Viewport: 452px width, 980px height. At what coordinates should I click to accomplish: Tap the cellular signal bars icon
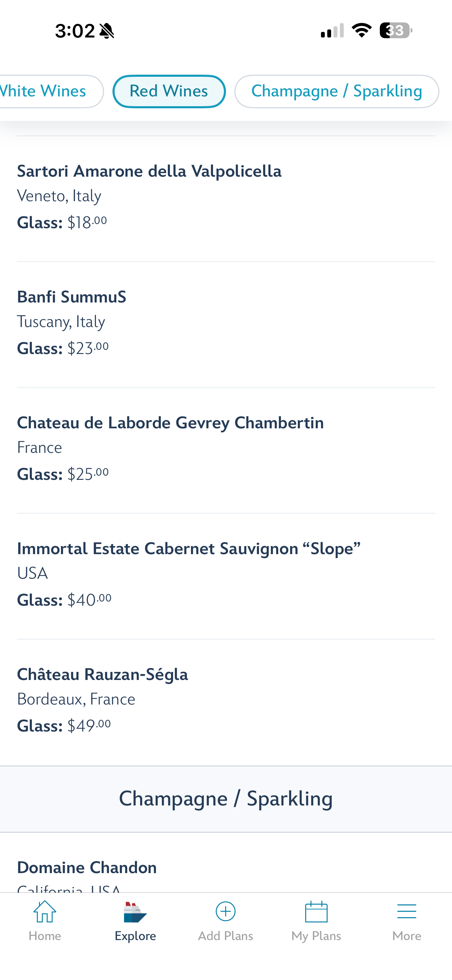pos(332,30)
